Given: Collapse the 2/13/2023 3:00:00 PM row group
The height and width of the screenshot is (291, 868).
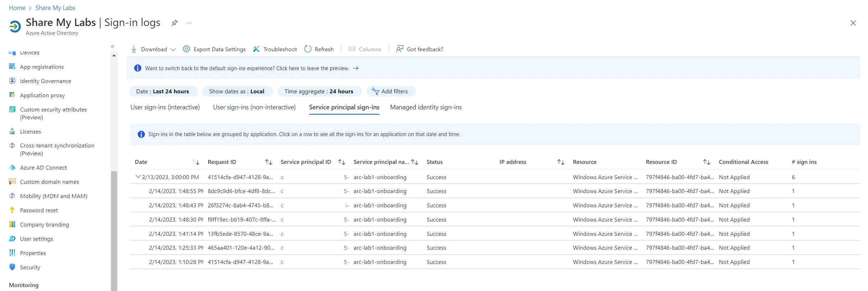Looking at the screenshot, I should pos(138,177).
